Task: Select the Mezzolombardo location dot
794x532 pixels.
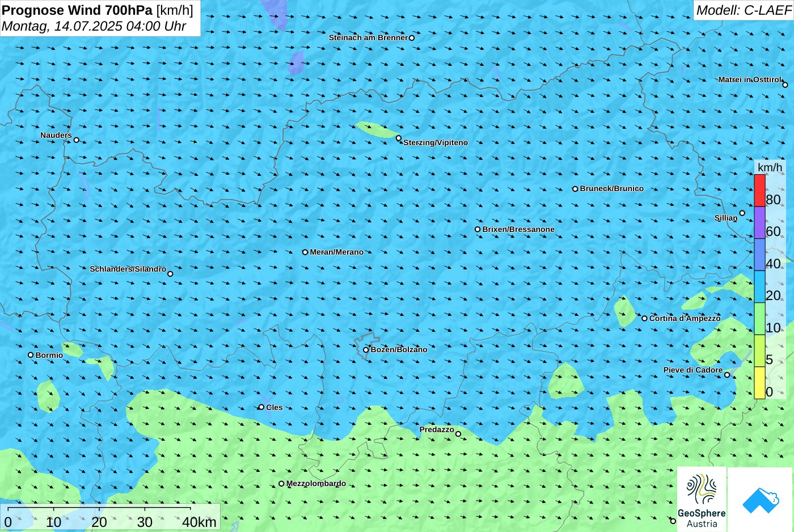Action: (x=281, y=484)
